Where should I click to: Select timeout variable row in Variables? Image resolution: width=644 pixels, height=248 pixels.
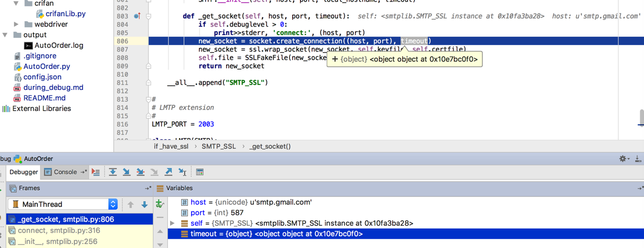[x=406, y=234]
